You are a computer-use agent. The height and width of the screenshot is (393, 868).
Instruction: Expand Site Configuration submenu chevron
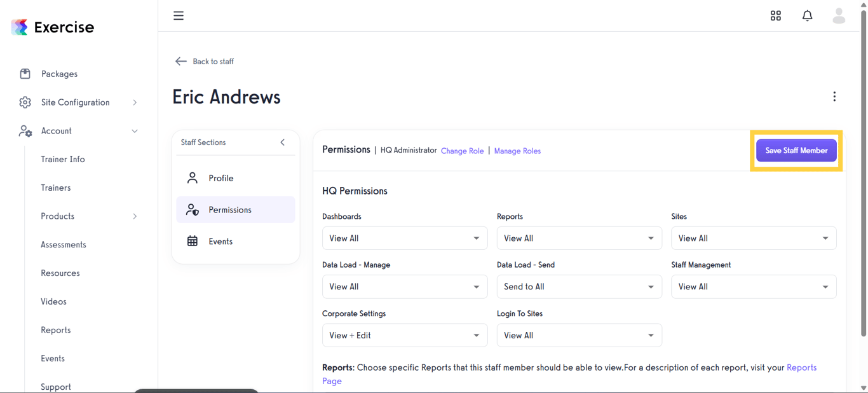click(135, 102)
